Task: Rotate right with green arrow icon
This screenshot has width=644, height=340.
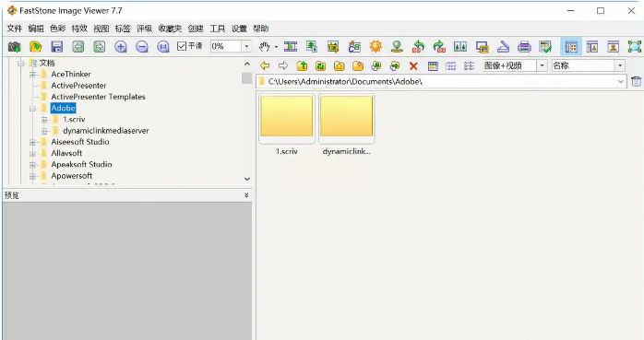Action: pyautogui.click(x=439, y=47)
